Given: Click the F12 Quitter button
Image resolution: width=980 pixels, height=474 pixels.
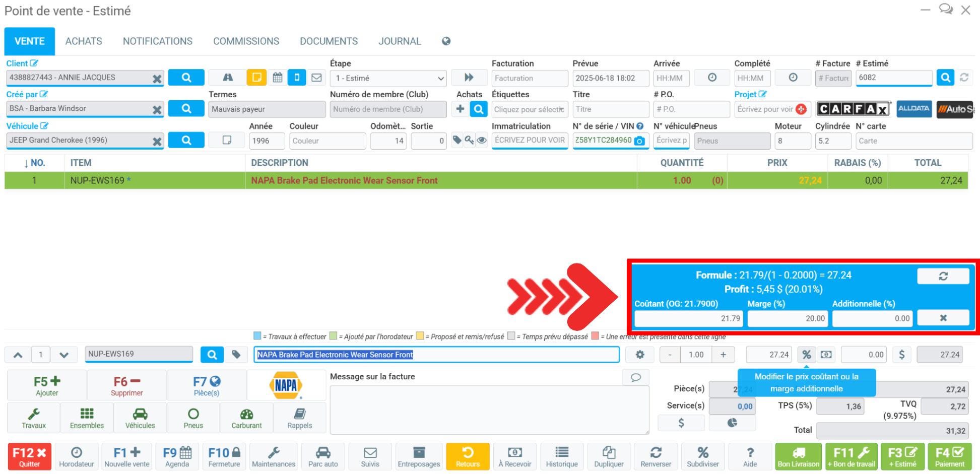Looking at the screenshot, I should tap(29, 456).
